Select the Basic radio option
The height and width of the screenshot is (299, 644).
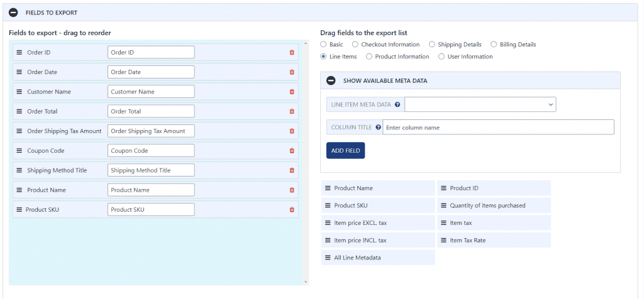pos(323,45)
